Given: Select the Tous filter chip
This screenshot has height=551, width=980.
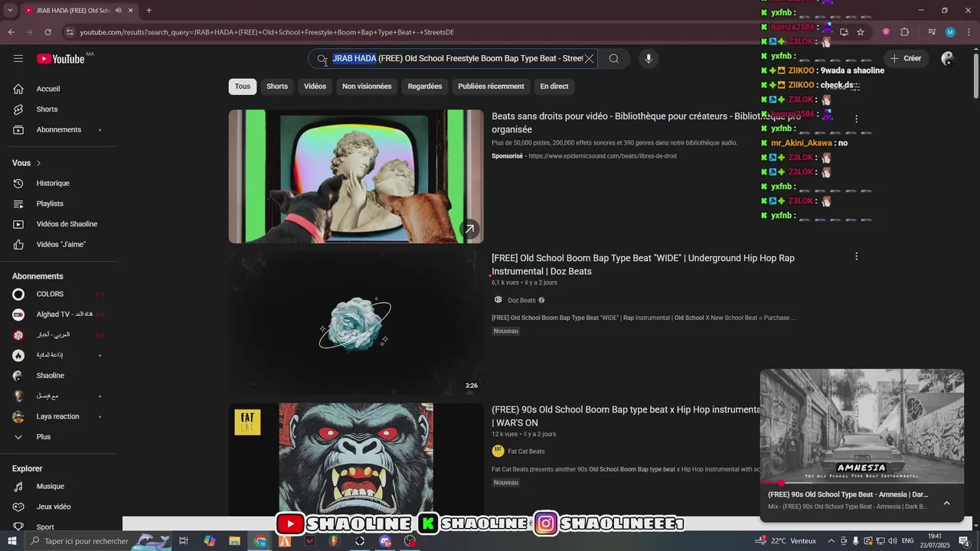Looking at the screenshot, I should click(x=243, y=86).
